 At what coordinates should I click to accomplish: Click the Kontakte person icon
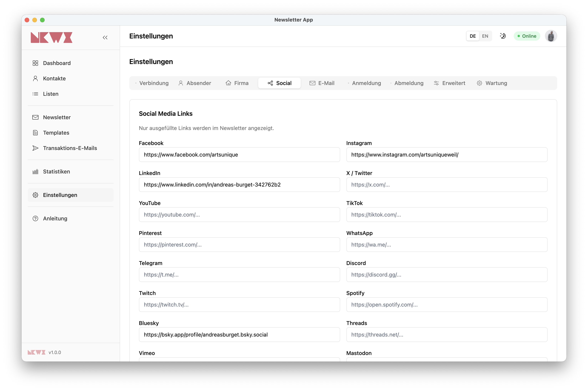click(35, 79)
